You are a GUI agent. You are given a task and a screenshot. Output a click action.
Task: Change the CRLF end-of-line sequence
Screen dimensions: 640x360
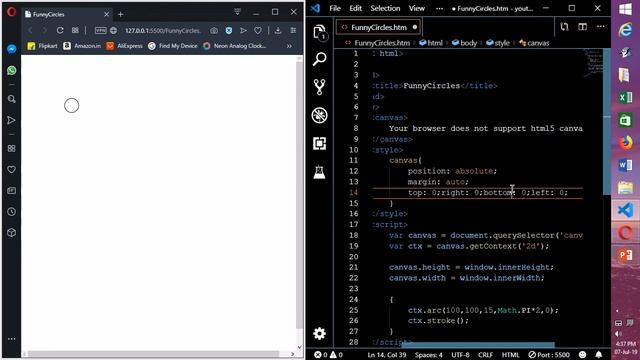click(485, 355)
